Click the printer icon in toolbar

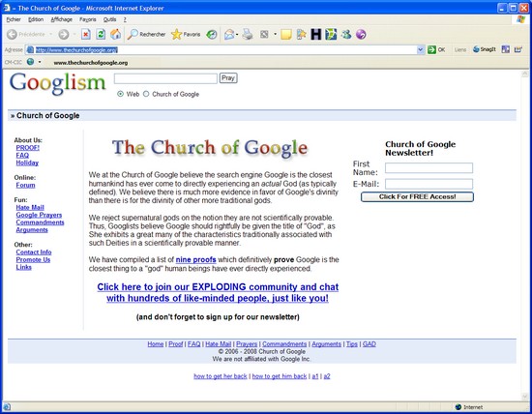pyautogui.click(x=248, y=34)
